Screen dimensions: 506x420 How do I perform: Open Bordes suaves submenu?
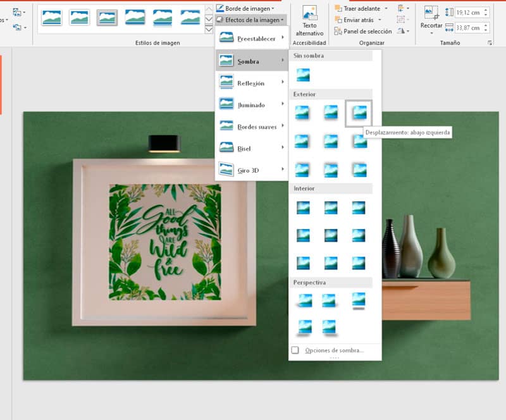[252, 127]
